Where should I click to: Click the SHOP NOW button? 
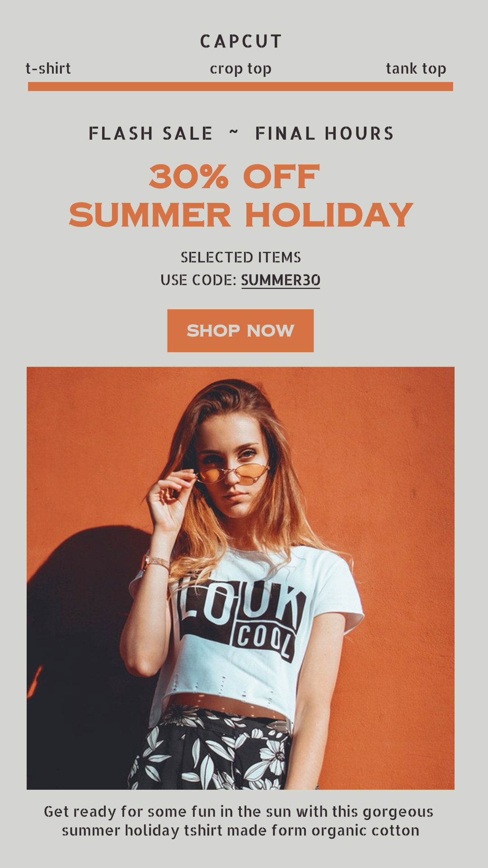tap(240, 330)
